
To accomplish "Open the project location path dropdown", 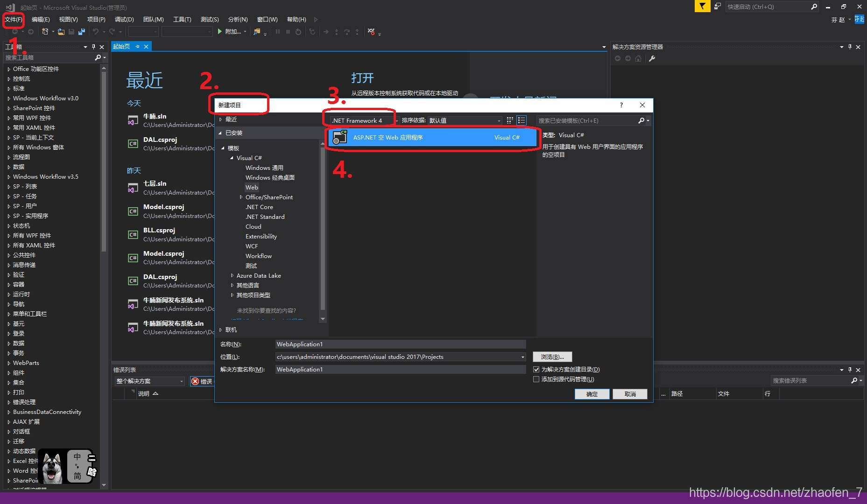I will click(x=522, y=357).
